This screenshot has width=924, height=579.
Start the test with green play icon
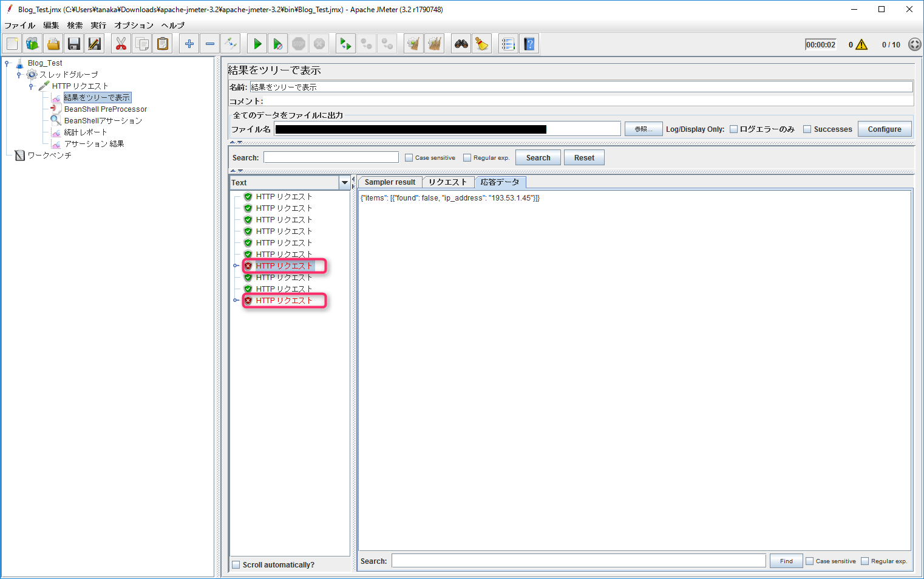tap(257, 44)
